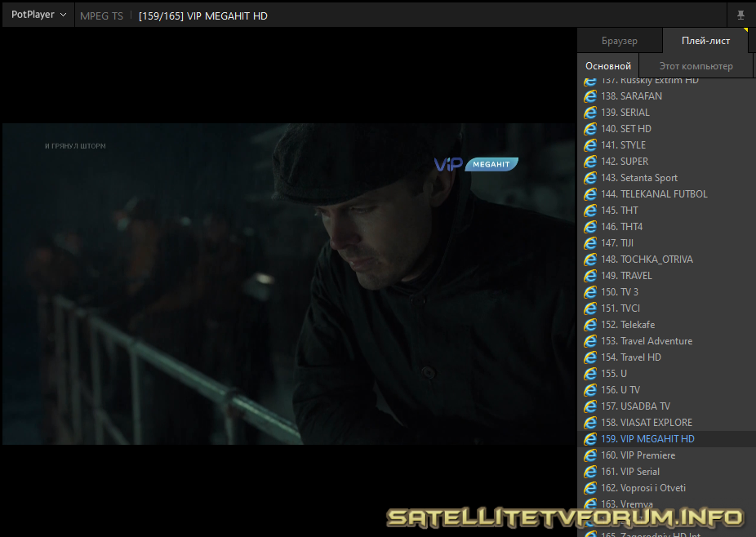
Task: Click the stream icon beside 140. SET HD
Action: (590, 129)
